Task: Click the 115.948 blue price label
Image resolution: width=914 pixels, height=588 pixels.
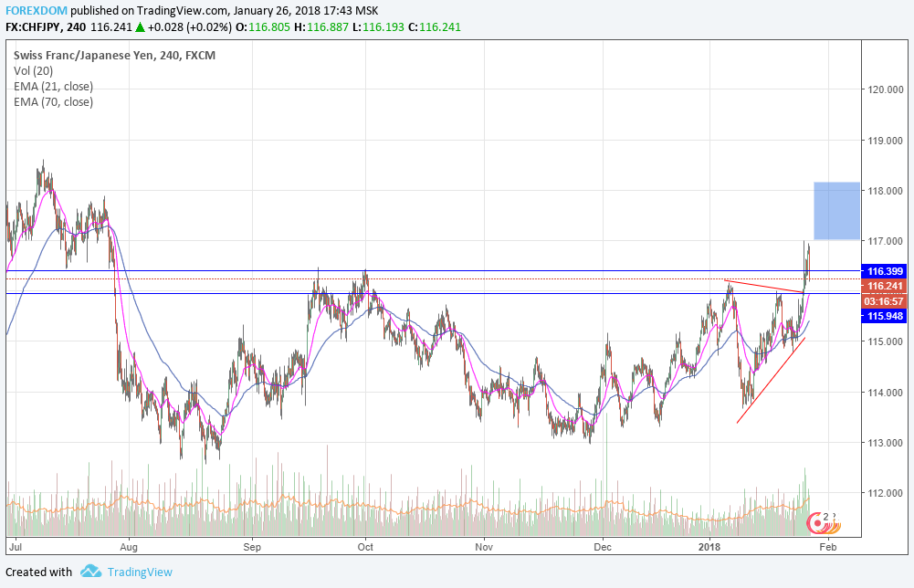Action: pos(884,316)
